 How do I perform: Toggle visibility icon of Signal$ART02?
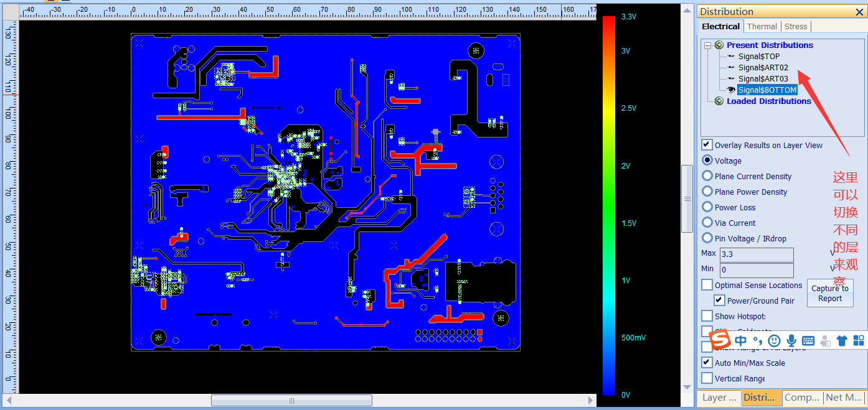click(x=731, y=67)
